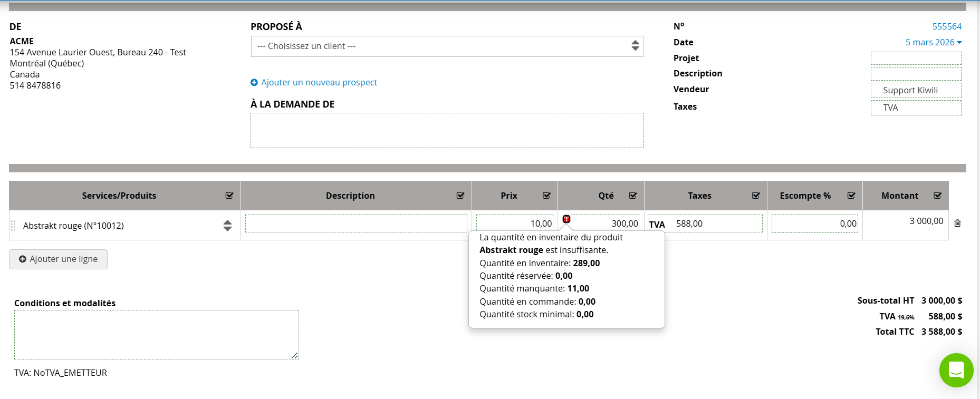Click the Ajouter une ligne button
The width and height of the screenshot is (980, 399).
click(x=58, y=259)
